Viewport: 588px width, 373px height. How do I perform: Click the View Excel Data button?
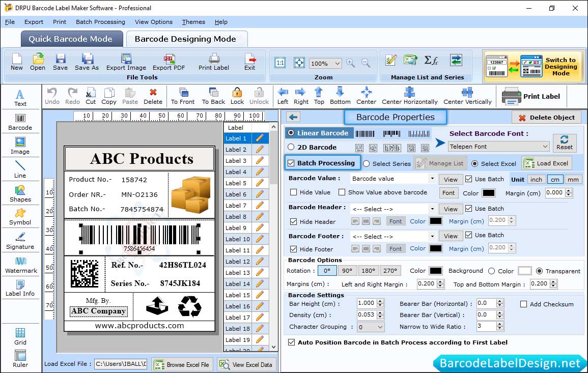point(246,364)
